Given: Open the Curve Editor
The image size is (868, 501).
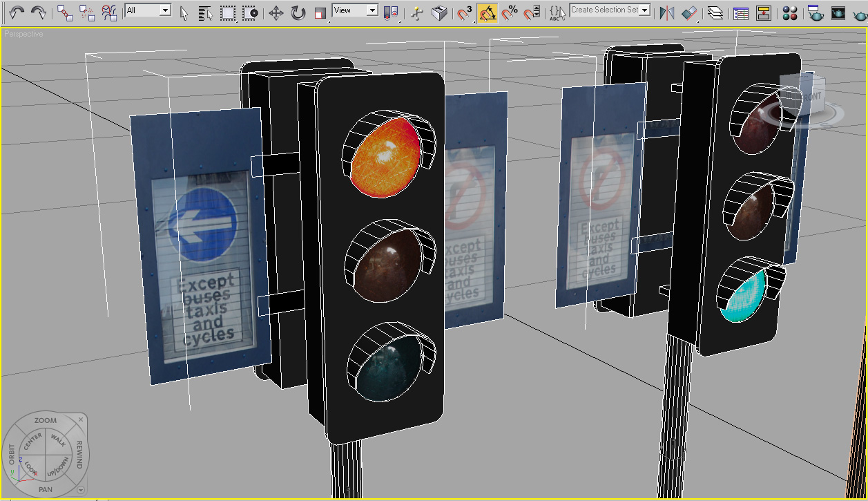Looking at the screenshot, I should [742, 12].
